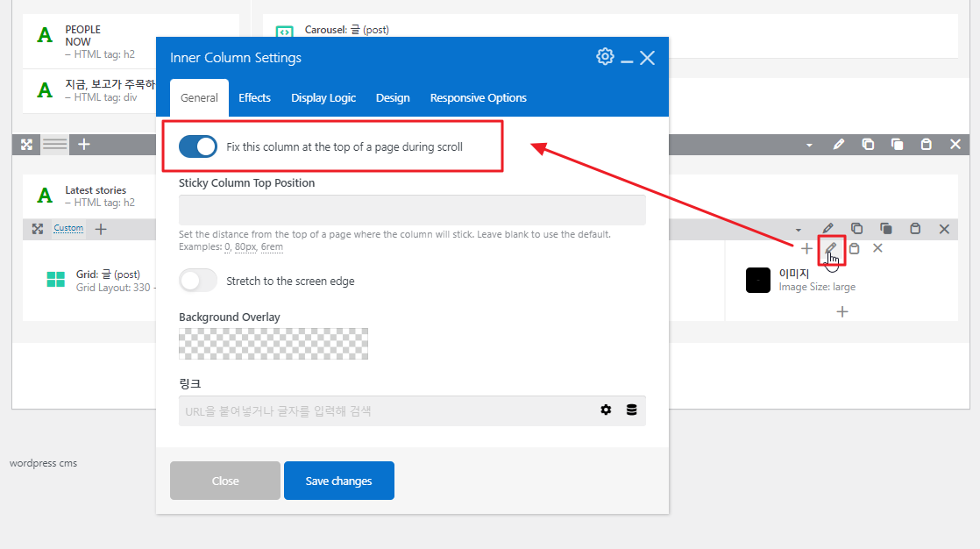Screen dimensions: 980x549
Task: Collapse the row using dark grey bar's arrow
Action: pos(809,145)
